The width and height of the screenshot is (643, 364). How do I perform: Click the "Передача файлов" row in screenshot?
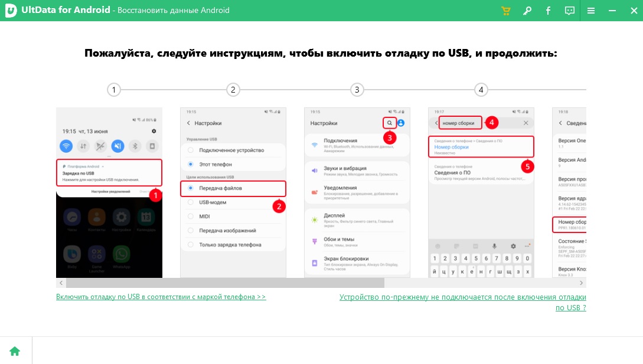point(233,189)
